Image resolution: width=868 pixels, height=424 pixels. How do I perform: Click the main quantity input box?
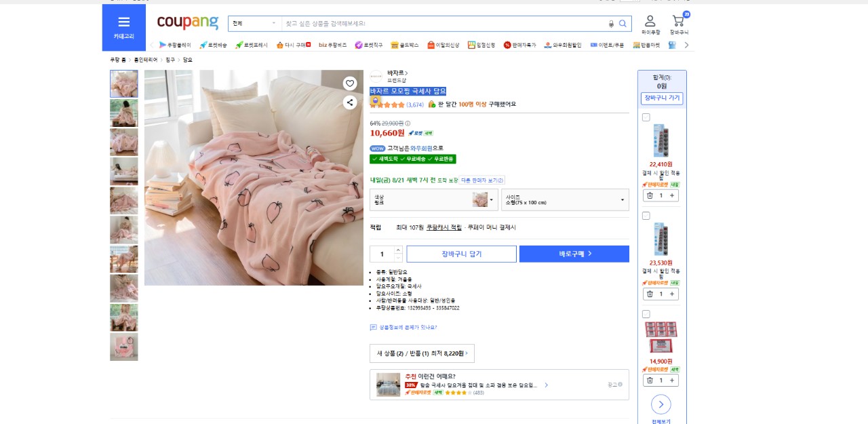pyautogui.click(x=382, y=254)
